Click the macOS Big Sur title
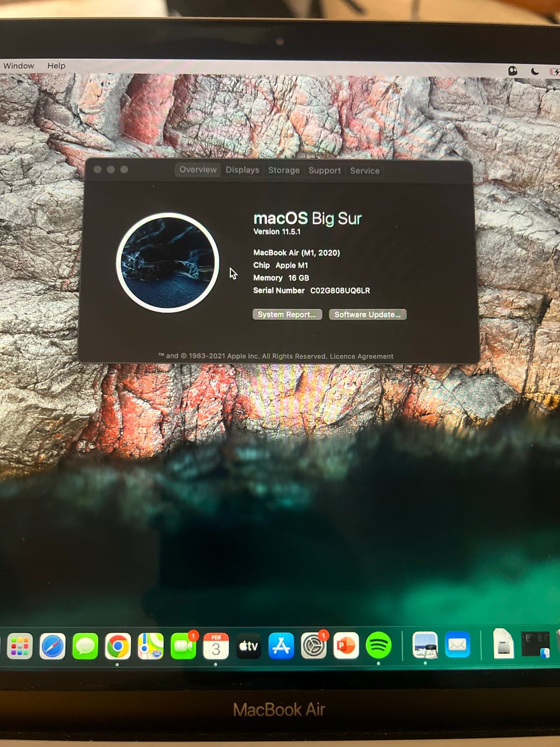Viewport: 560px width, 747px height. click(x=307, y=218)
